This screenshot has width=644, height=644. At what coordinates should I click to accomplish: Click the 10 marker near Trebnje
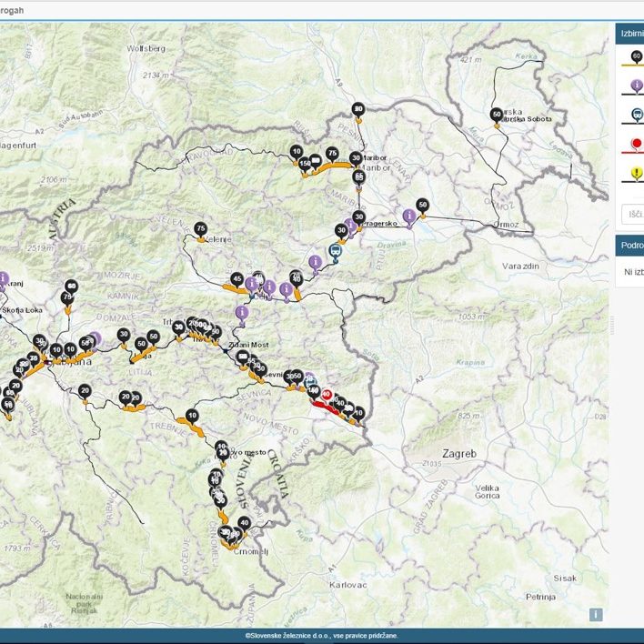point(192,416)
